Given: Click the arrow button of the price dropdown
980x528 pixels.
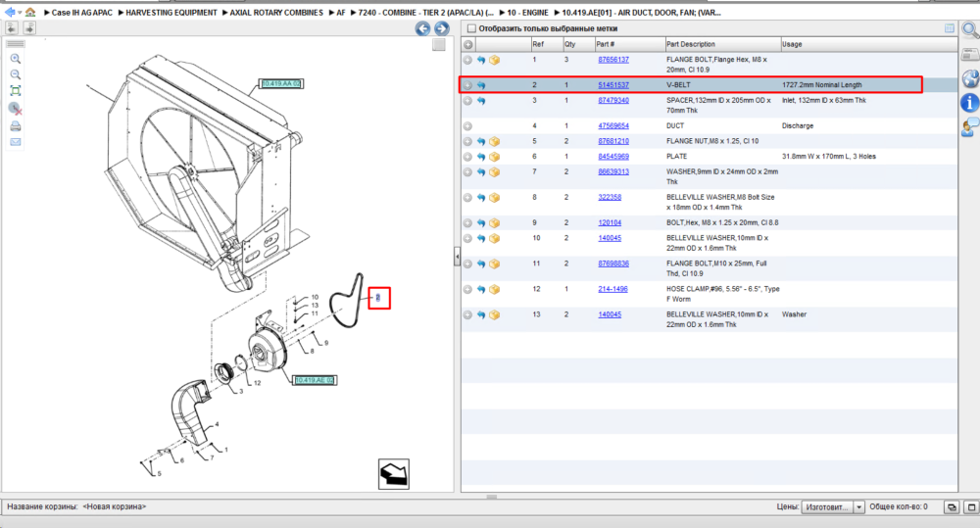Looking at the screenshot, I should (x=858, y=506).
